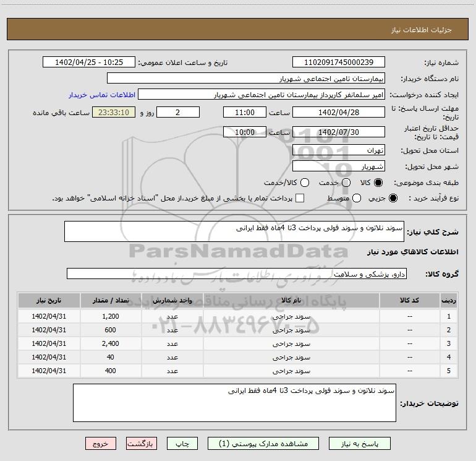Screen dimensions: 476x461
Task: Click the announcement date field 1402/04/25 - 10:25
Action: click(x=89, y=62)
